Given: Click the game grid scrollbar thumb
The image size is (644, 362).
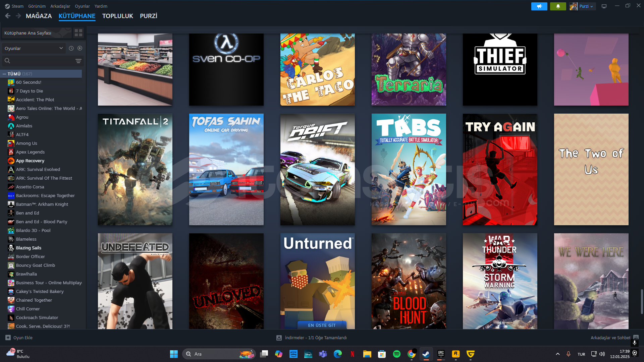Looking at the screenshot, I should coord(642,302).
